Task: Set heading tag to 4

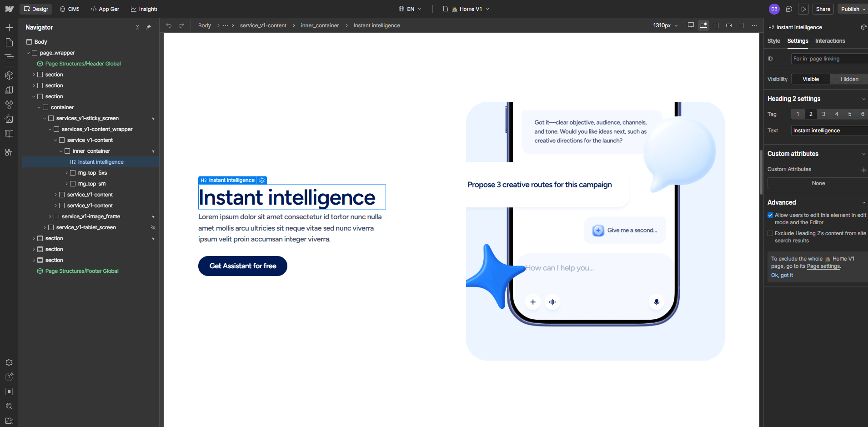Action: point(837,114)
